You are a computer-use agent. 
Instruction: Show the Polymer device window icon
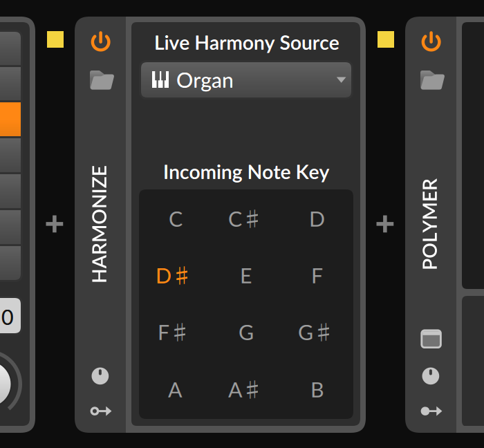[431, 339]
